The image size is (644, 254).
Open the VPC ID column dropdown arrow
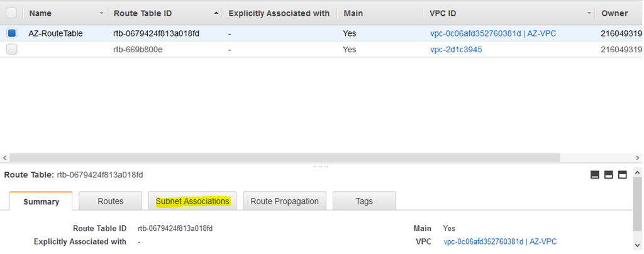589,14
